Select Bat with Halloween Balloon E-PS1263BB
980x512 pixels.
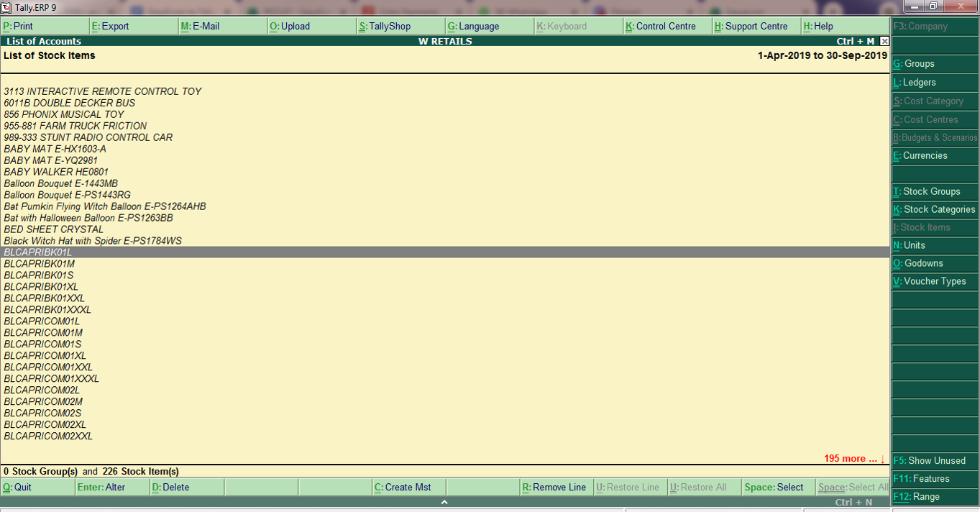[x=88, y=218]
